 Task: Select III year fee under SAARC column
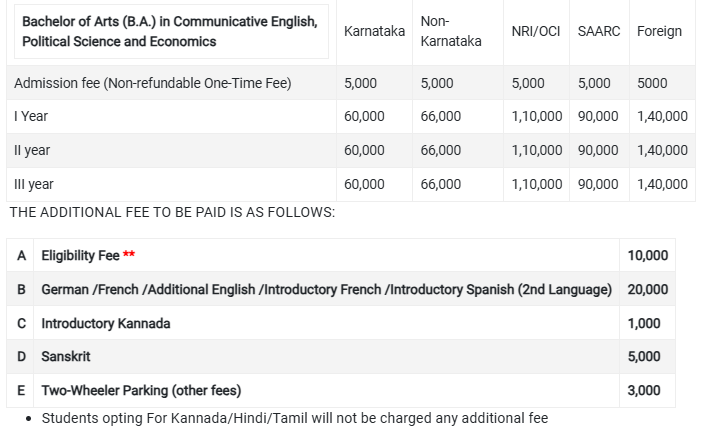click(598, 184)
